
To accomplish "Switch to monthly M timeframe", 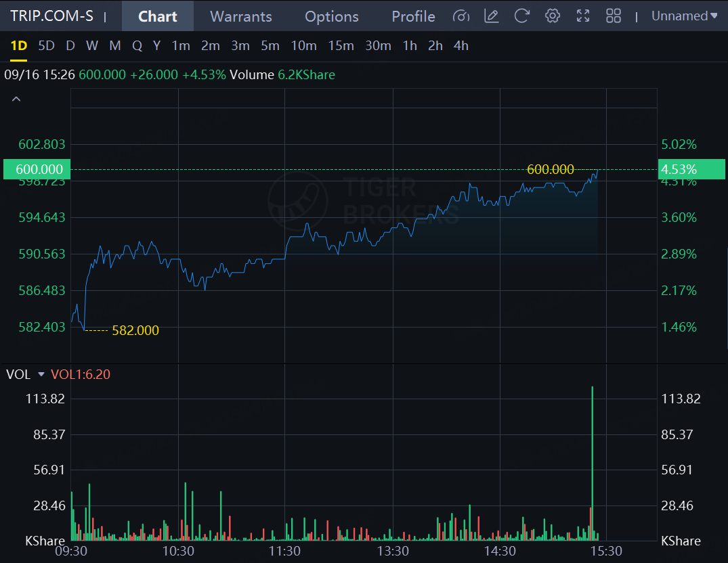I will click(x=115, y=46).
